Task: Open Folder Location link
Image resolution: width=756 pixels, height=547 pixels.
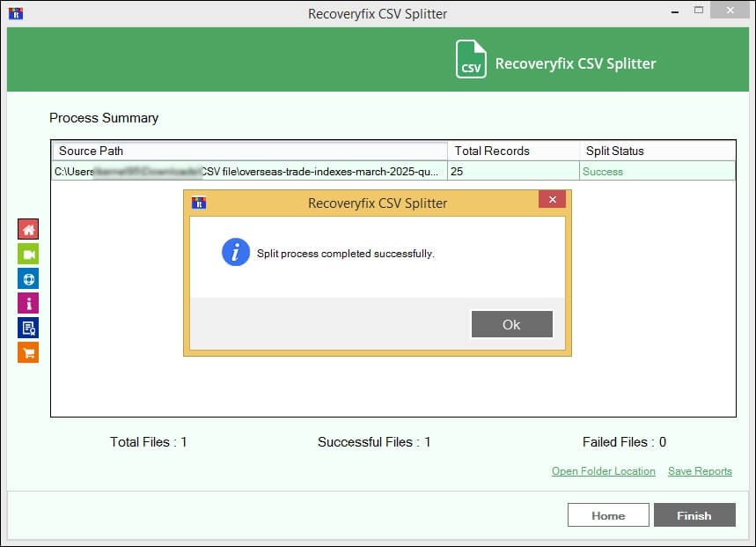Action: [x=603, y=471]
